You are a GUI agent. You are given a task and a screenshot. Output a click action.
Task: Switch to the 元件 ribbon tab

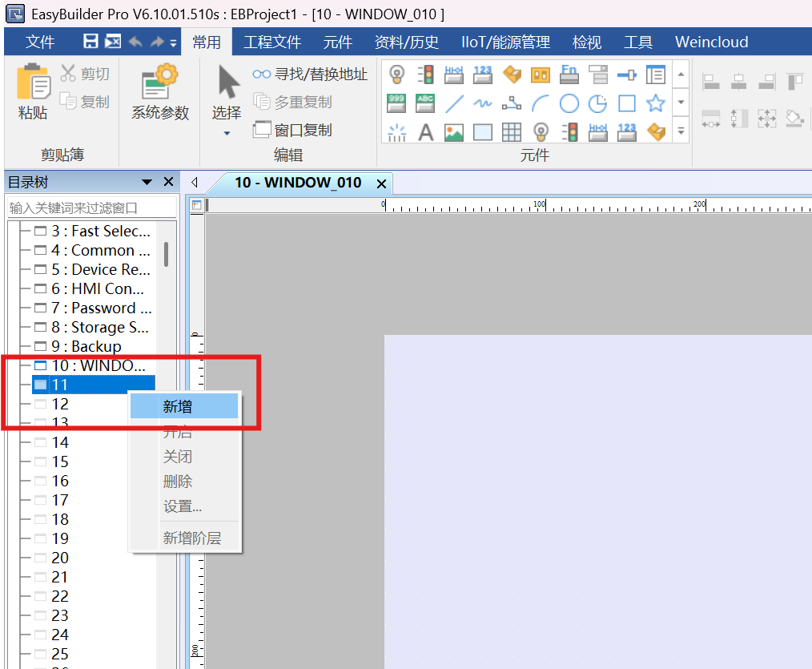click(x=338, y=42)
